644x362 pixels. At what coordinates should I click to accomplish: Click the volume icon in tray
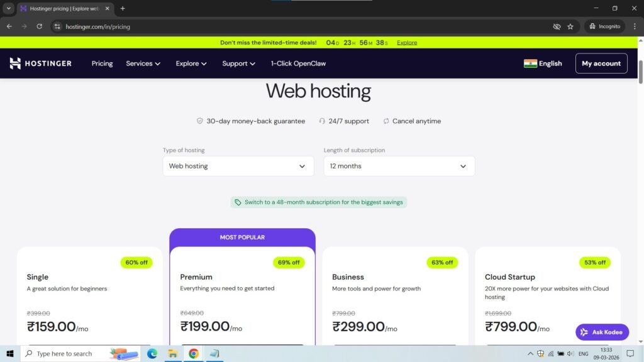coord(570,353)
